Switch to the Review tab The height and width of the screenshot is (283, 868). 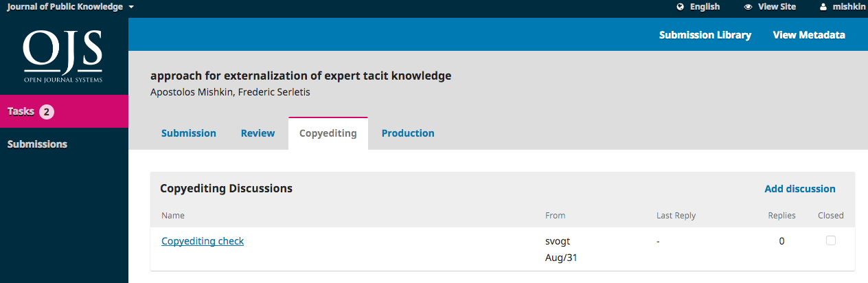[258, 133]
